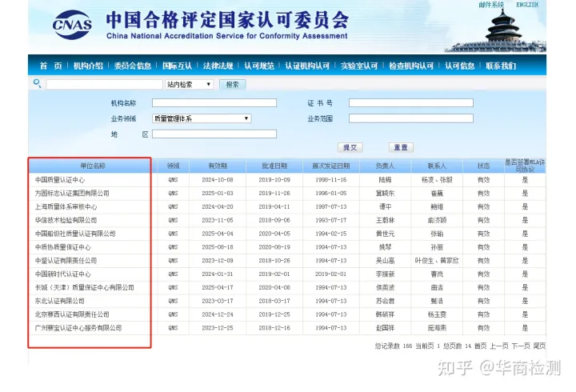The width and height of the screenshot is (576, 392).
Task: Open the 委员会信息 menu item
Action: click(133, 66)
